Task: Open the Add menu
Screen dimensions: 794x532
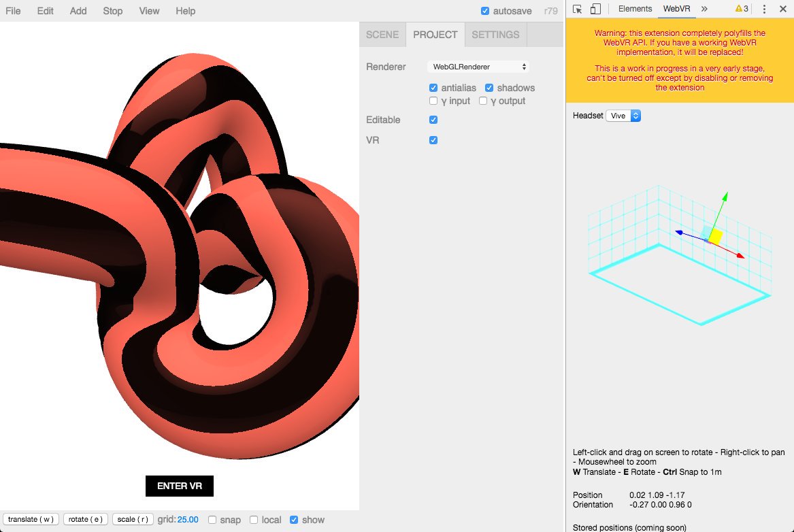Action: [78, 10]
